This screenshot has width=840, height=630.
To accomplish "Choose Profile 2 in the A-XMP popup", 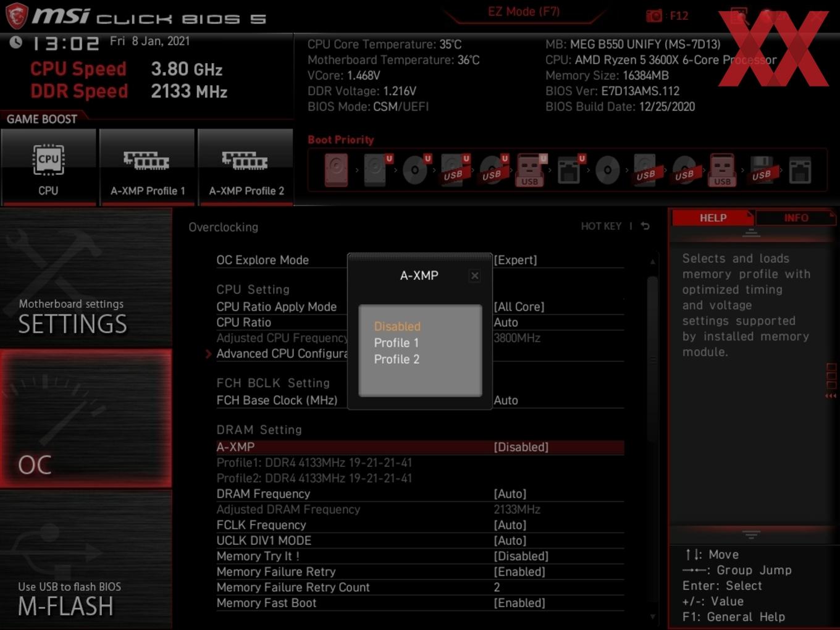I will click(397, 359).
